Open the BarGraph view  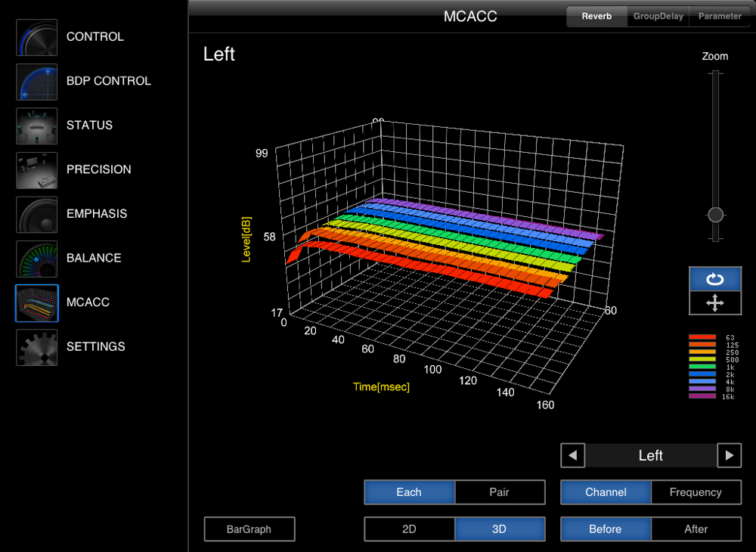pos(249,529)
